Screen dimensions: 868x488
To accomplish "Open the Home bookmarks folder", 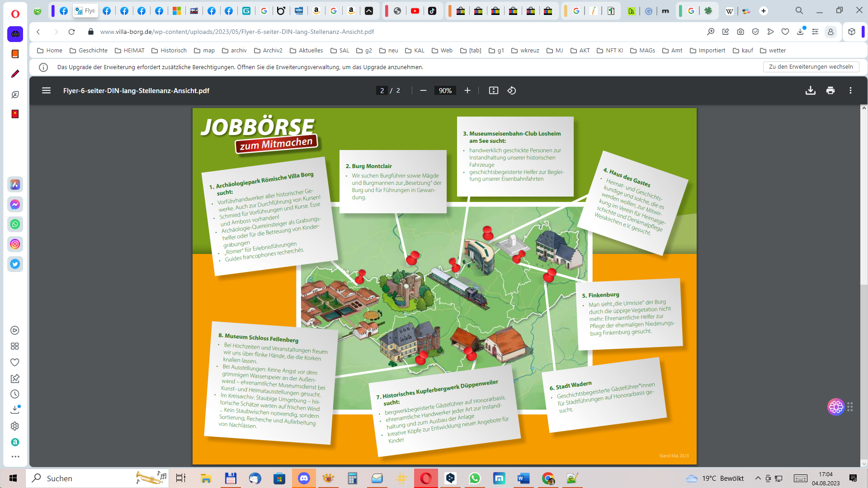I will point(49,50).
